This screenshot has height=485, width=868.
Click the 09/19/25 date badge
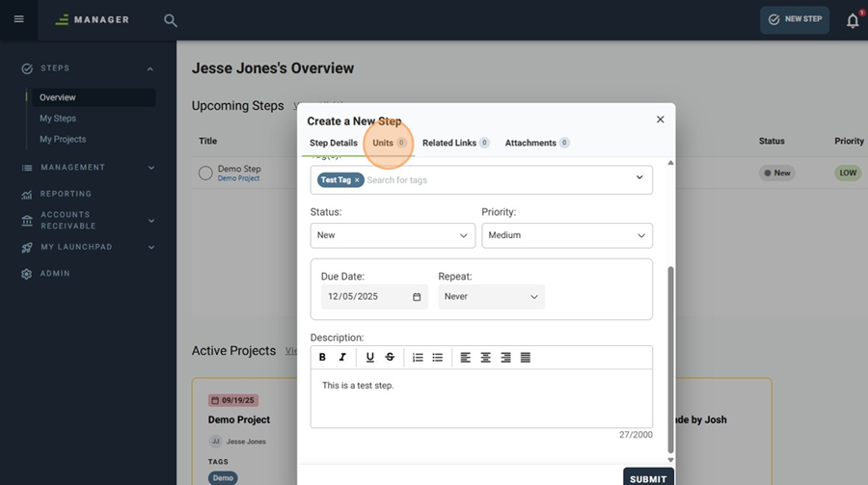pyautogui.click(x=233, y=400)
